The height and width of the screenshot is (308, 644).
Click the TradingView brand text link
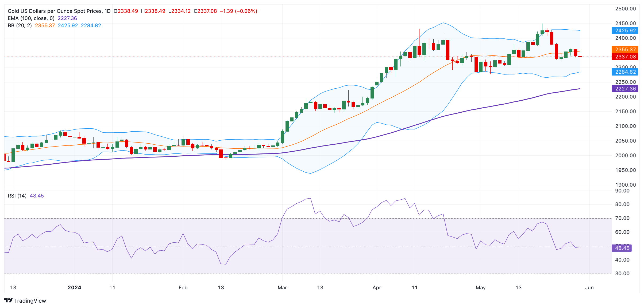[x=30, y=301]
